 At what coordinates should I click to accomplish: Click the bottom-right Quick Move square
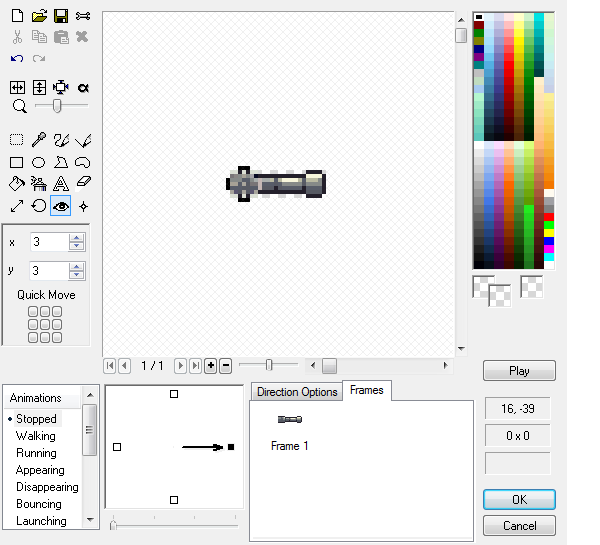point(57,338)
